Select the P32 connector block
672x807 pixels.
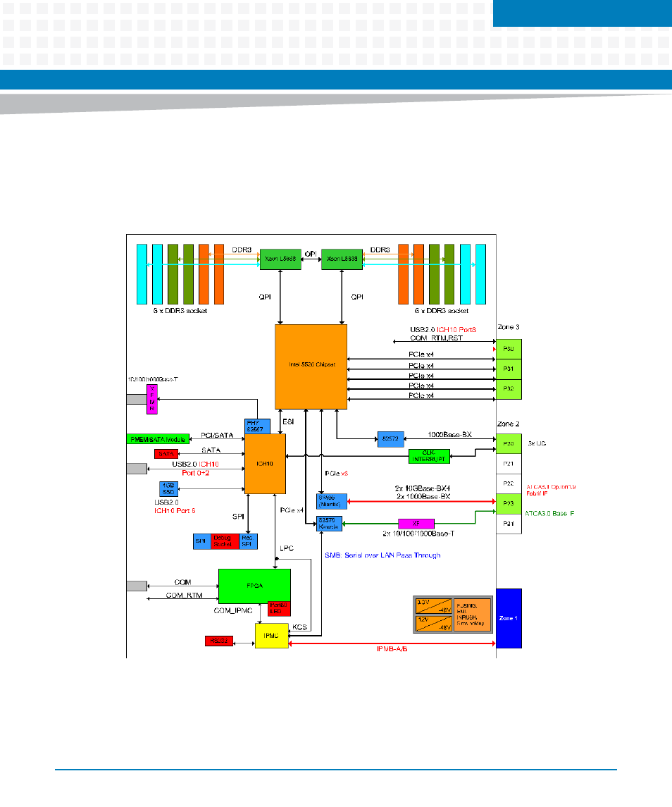(x=509, y=389)
